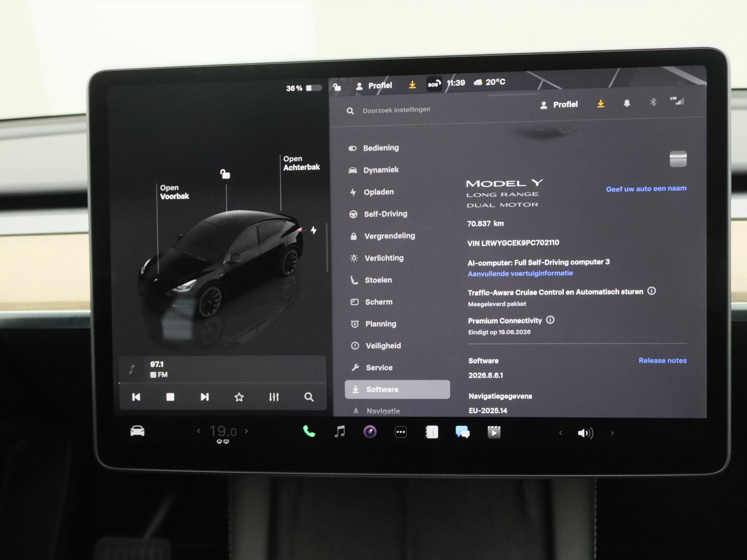747x560 pixels.
Task: Tap info icon beside Premium Connectivity
Action: [x=550, y=320]
